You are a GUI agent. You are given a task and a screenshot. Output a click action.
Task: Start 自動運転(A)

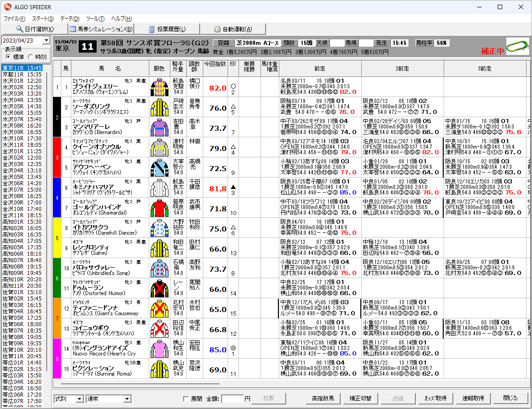pyautogui.click(x=233, y=29)
